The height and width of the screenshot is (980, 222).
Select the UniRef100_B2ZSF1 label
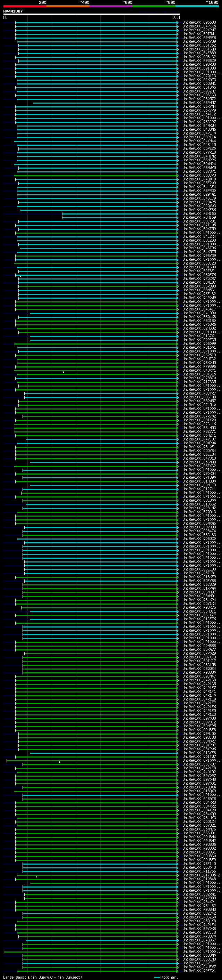pos(199,271)
